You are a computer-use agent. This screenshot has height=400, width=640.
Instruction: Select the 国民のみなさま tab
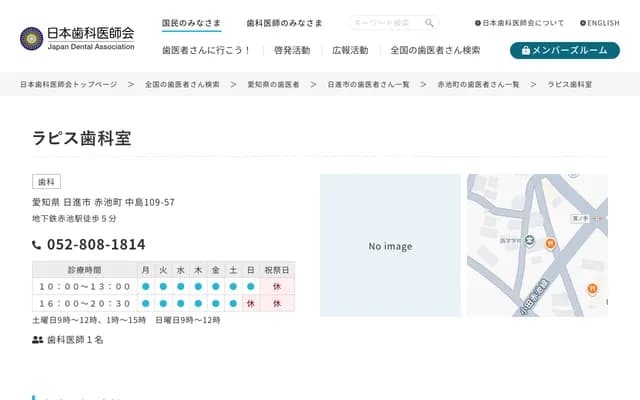pos(193,23)
